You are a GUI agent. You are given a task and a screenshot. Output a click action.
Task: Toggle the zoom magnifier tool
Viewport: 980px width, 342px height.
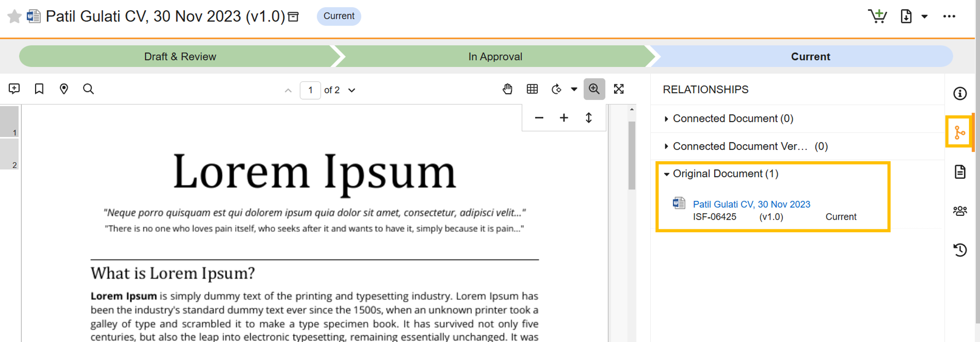(594, 89)
